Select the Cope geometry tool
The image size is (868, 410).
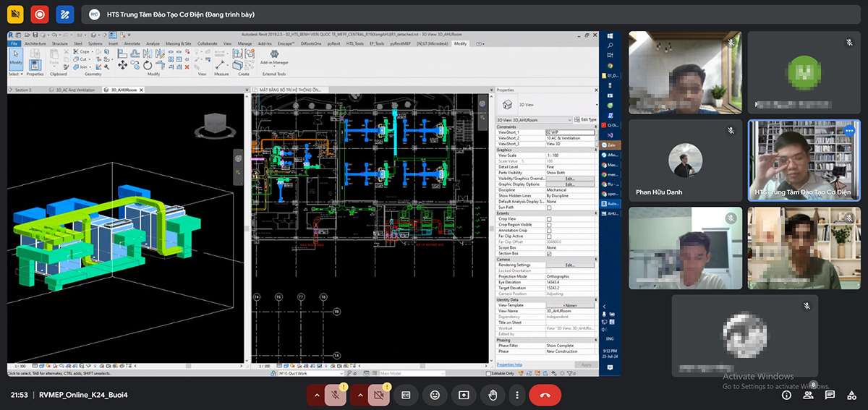(83, 51)
